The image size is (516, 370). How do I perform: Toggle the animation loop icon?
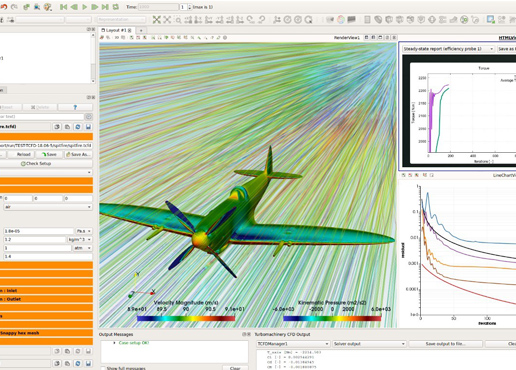(x=116, y=7)
